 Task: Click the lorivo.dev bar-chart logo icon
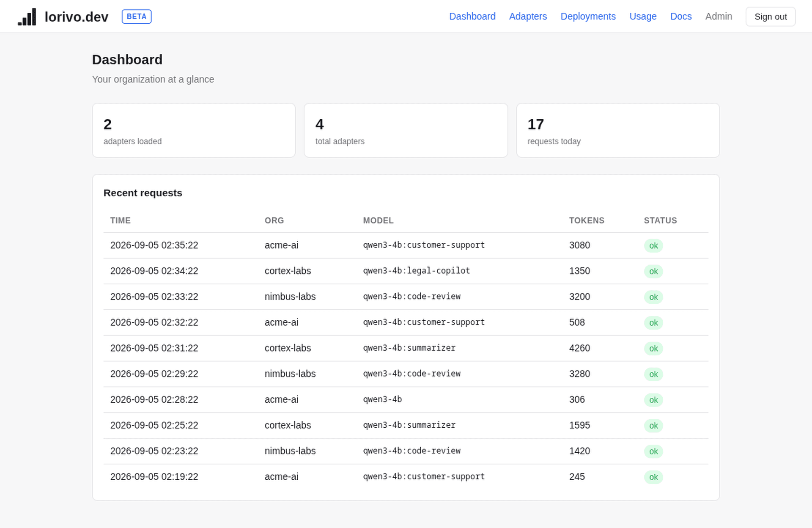(27, 17)
